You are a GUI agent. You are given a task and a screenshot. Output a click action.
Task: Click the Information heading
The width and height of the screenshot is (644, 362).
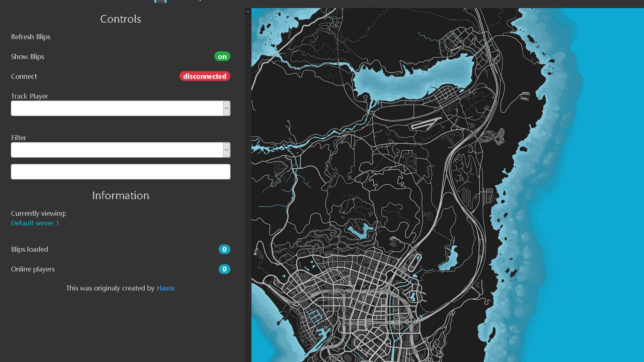coord(120,196)
